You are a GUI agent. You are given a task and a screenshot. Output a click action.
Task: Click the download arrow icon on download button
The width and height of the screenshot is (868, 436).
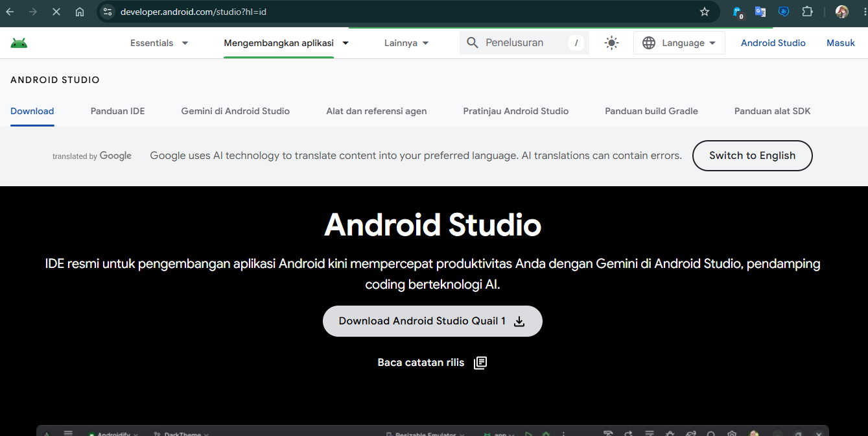click(519, 321)
